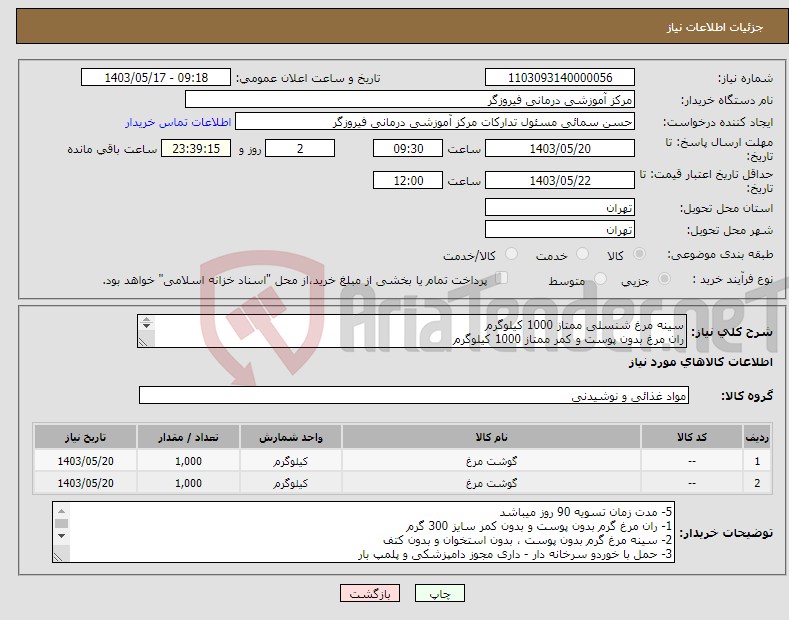Click the response deadline date 1403/05/20 field
This screenshot has height=620, width=789.
click(560, 148)
